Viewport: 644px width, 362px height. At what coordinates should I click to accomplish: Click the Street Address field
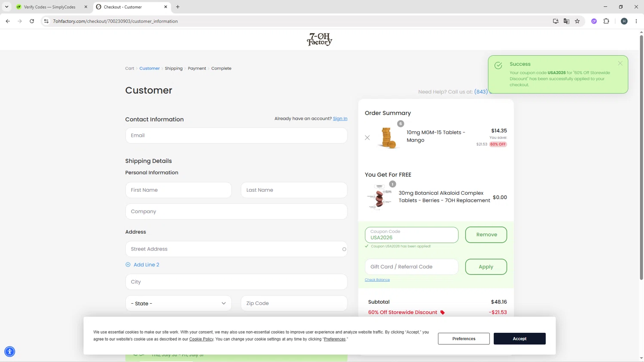click(236, 249)
